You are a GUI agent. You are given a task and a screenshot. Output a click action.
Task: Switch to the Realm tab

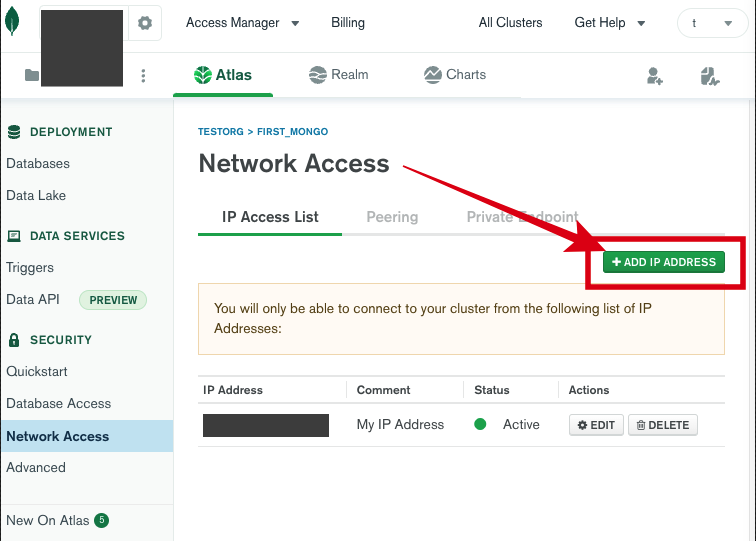click(338, 75)
